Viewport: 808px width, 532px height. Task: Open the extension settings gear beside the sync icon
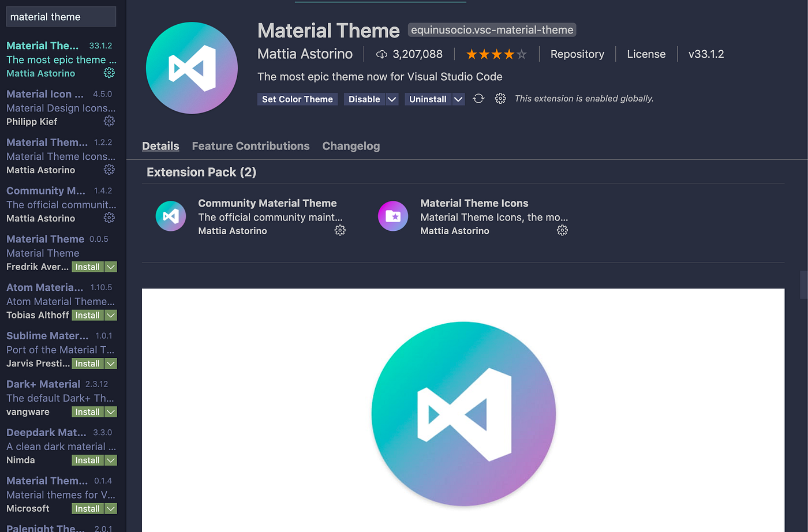pos(500,98)
